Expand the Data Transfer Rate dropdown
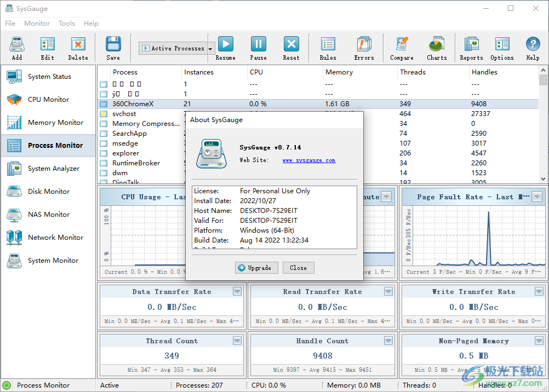This screenshot has width=549, height=392. [x=237, y=291]
